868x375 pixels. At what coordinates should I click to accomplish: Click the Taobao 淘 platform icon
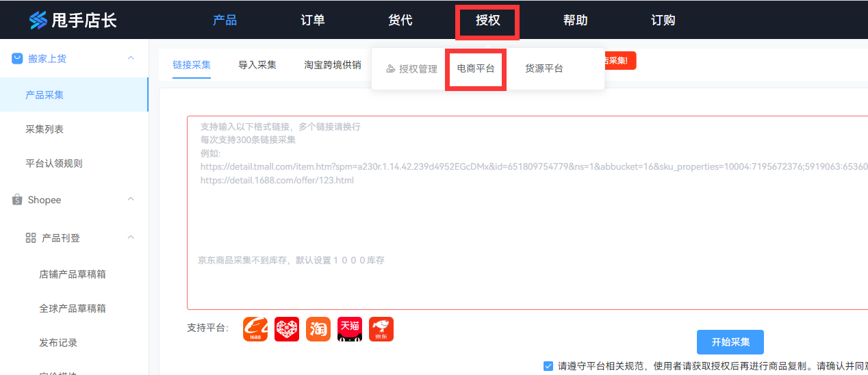318,329
